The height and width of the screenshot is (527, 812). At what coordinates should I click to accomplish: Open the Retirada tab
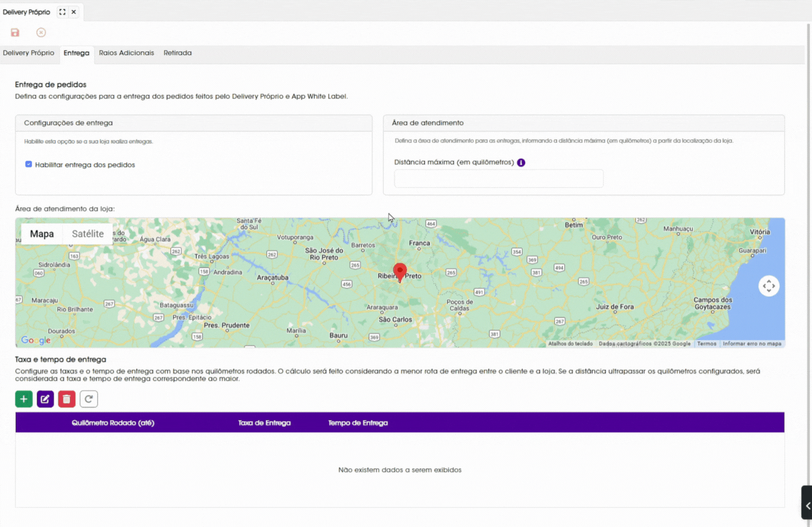pos(177,53)
